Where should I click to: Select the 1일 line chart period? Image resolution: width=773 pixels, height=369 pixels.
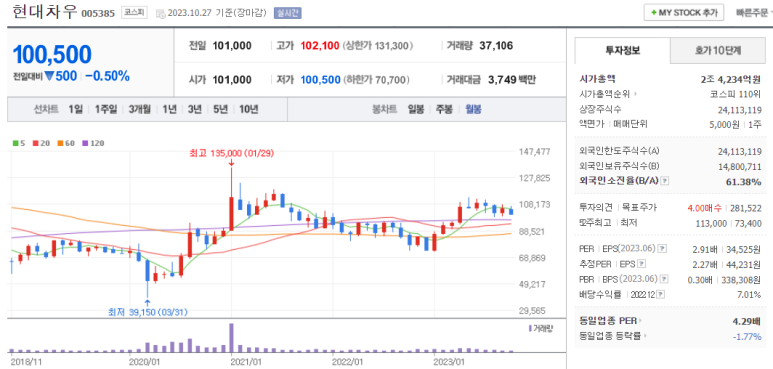(75, 109)
